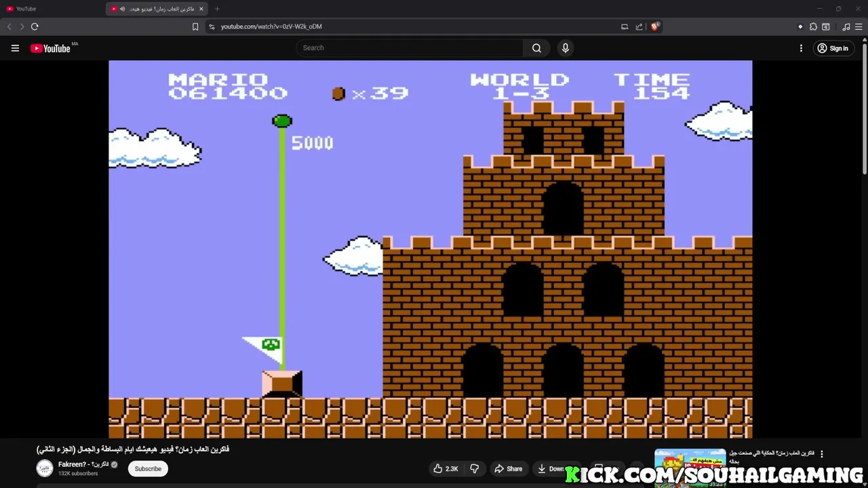View site information icon beside the URL
Image resolution: width=868 pixels, height=488 pixels.
point(212,26)
